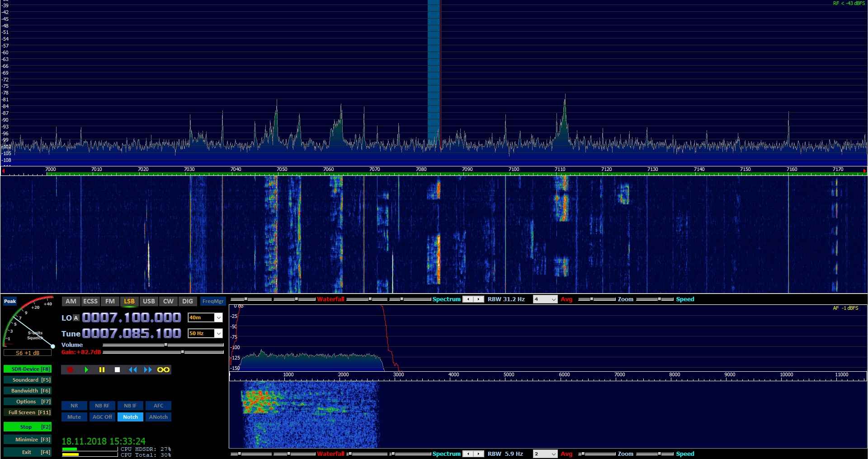This screenshot has width=868, height=459.
Task: Open the FreqMgr frequency manager
Action: pyautogui.click(x=213, y=301)
